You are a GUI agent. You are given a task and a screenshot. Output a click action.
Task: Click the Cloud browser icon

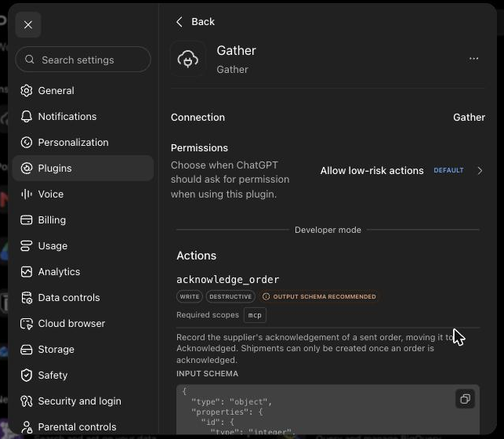pyautogui.click(x=27, y=324)
